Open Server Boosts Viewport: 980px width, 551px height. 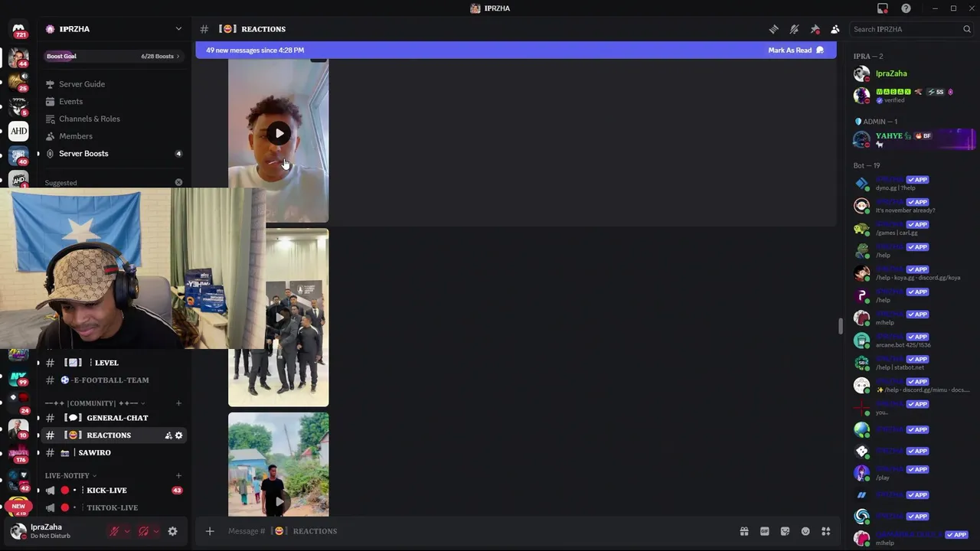point(83,154)
